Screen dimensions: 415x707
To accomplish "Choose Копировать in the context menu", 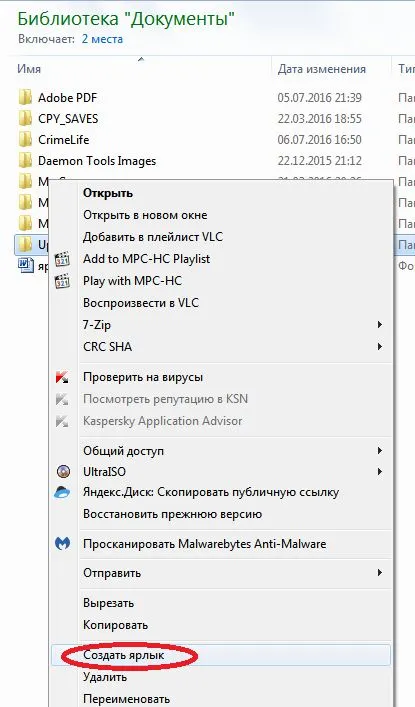I will pyautogui.click(x=115, y=625).
